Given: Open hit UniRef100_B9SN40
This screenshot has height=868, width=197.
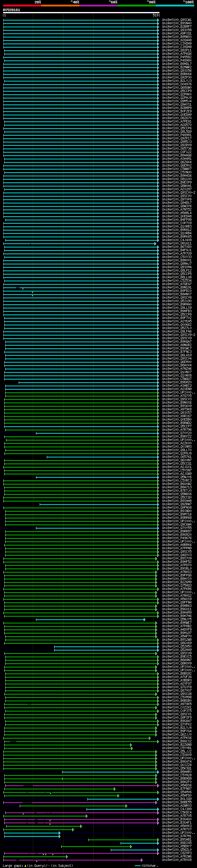Looking at the screenshot, I should 176,23.
